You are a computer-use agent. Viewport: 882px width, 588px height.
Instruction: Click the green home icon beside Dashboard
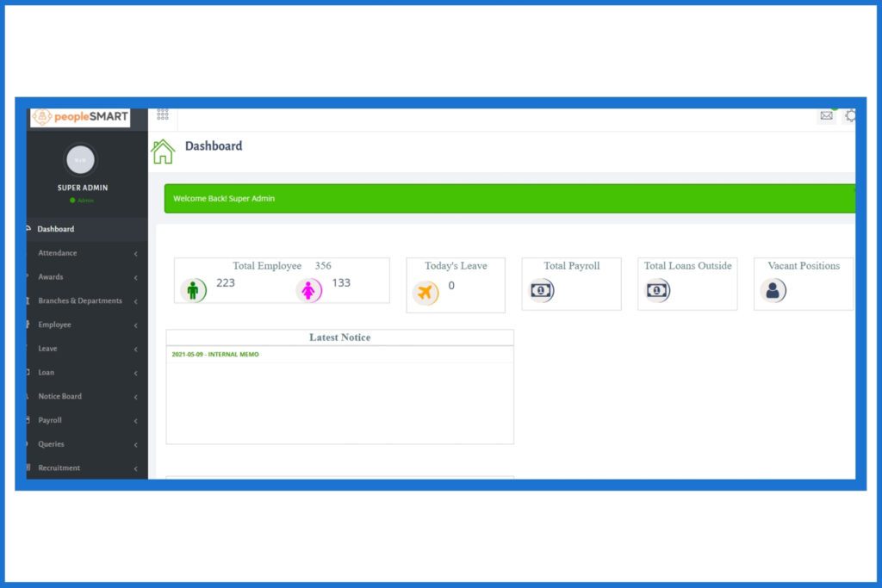tap(163, 152)
